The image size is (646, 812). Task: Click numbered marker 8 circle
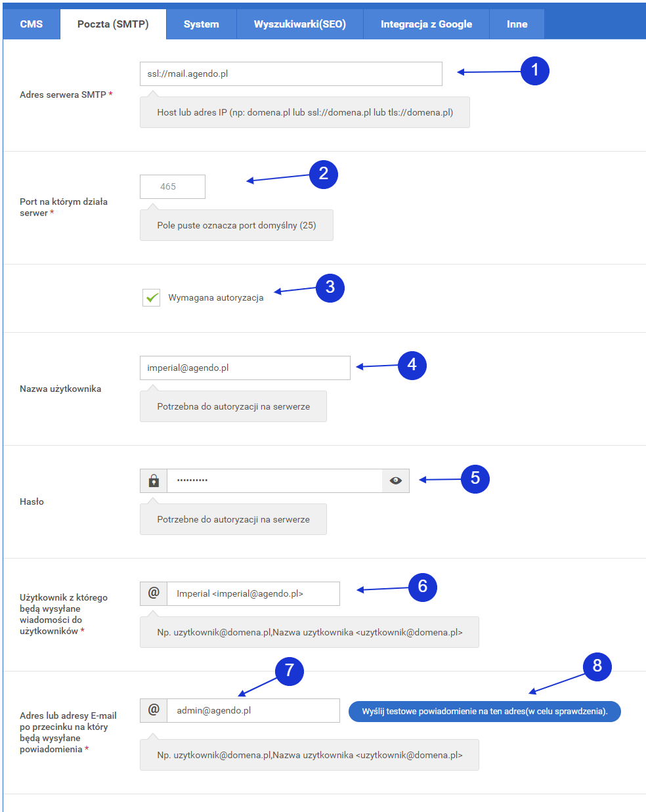[x=597, y=666]
